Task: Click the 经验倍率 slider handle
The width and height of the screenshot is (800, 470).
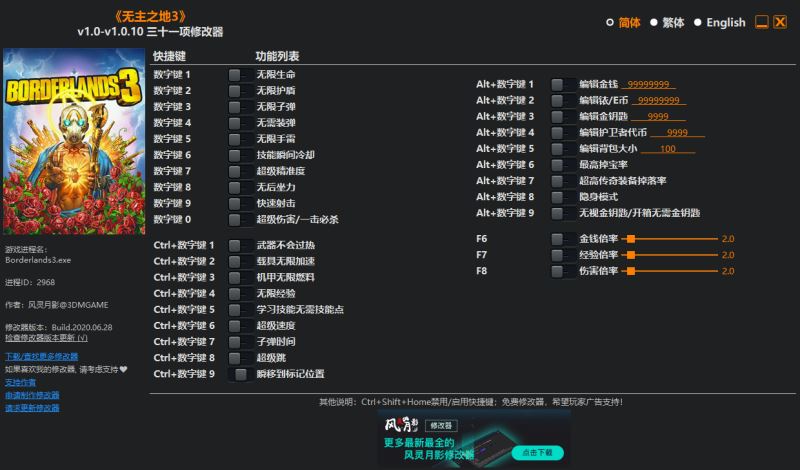Action: (631, 255)
